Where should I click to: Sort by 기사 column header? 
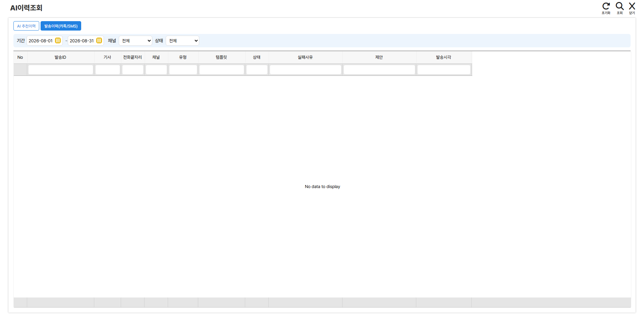(x=107, y=57)
